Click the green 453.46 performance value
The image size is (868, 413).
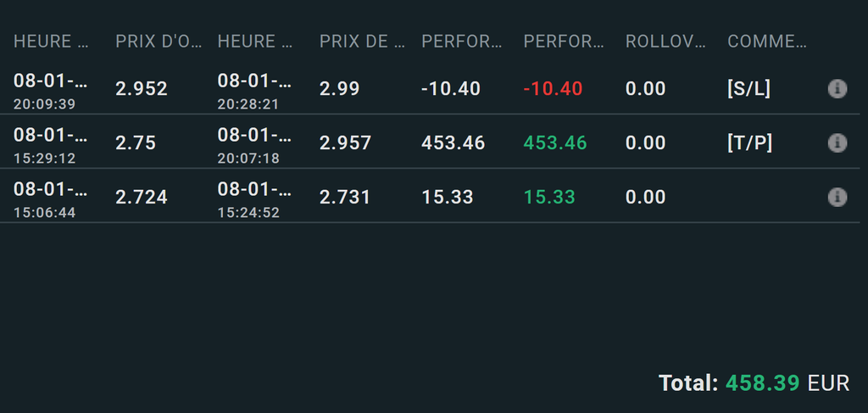coord(555,142)
